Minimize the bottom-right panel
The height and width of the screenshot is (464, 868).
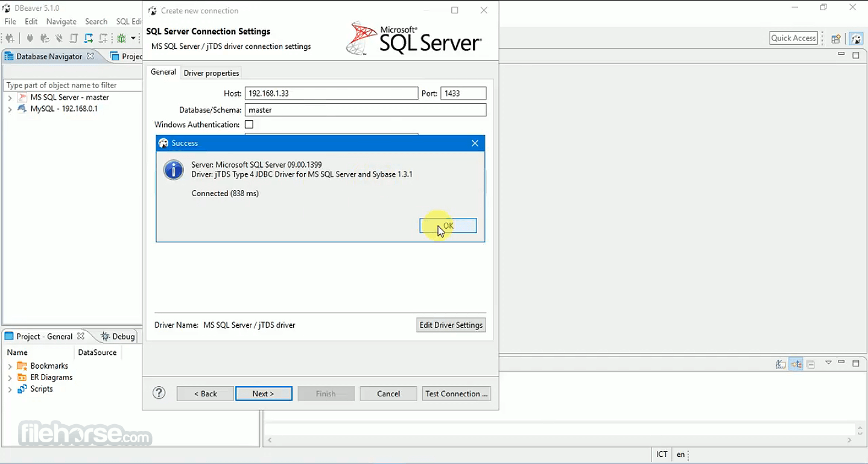841,363
